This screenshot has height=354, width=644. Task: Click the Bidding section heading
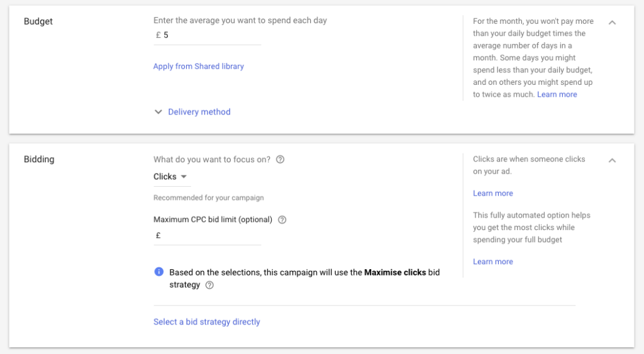(x=39, y=159)
